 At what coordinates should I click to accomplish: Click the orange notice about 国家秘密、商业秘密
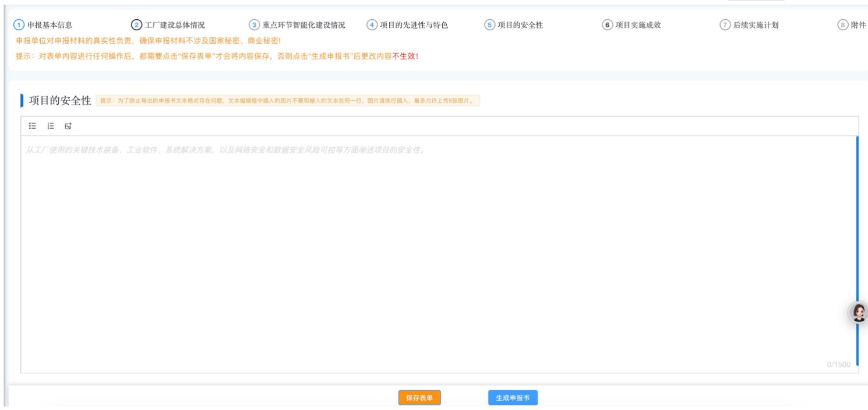[x=148, y=41]
